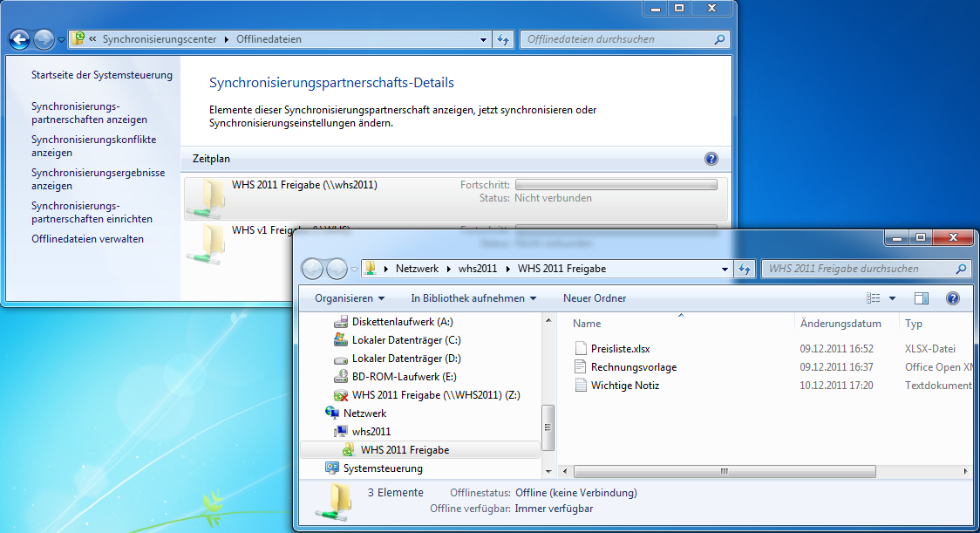Open the Explorer address bar history dropdown
This screenshot has height=533, width=980.
725,269
